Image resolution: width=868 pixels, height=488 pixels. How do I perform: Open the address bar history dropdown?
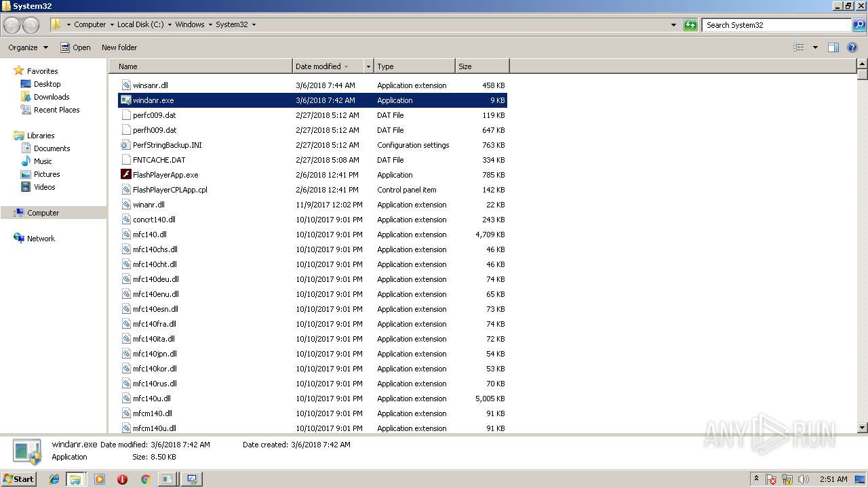(x=673, y=25)
